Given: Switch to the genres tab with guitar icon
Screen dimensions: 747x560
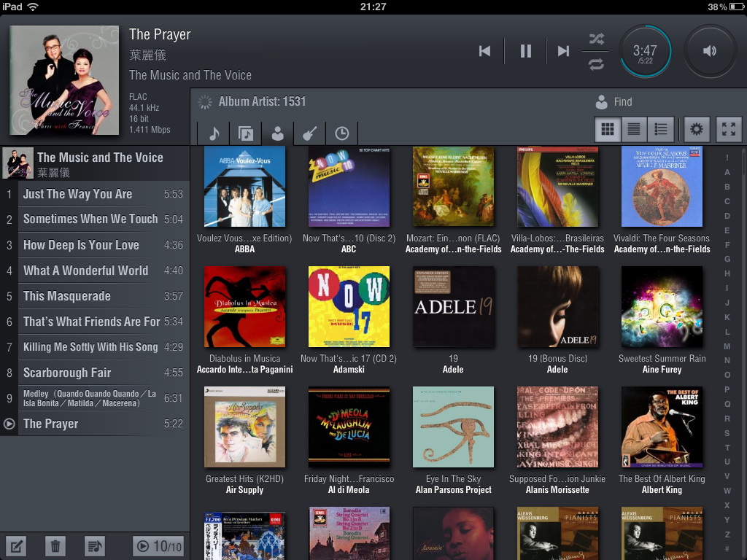Looking at the screenshot, I should [309, 133].
